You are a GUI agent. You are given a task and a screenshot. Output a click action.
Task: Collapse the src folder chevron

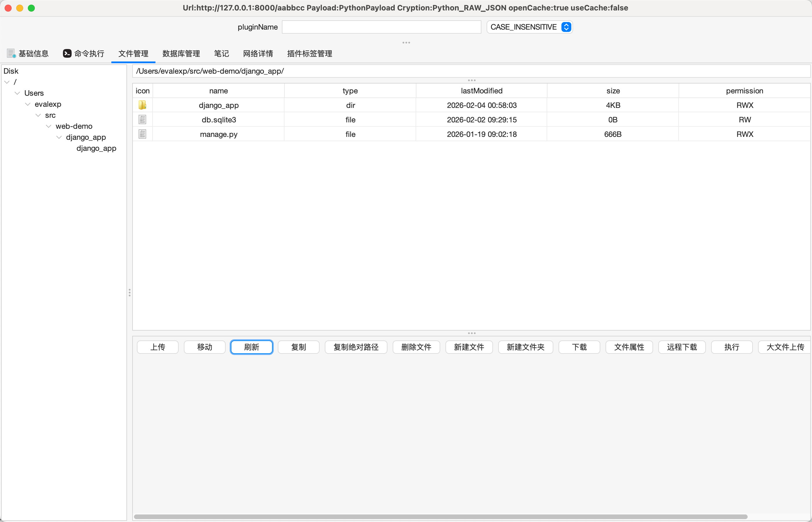pos(38,115)
